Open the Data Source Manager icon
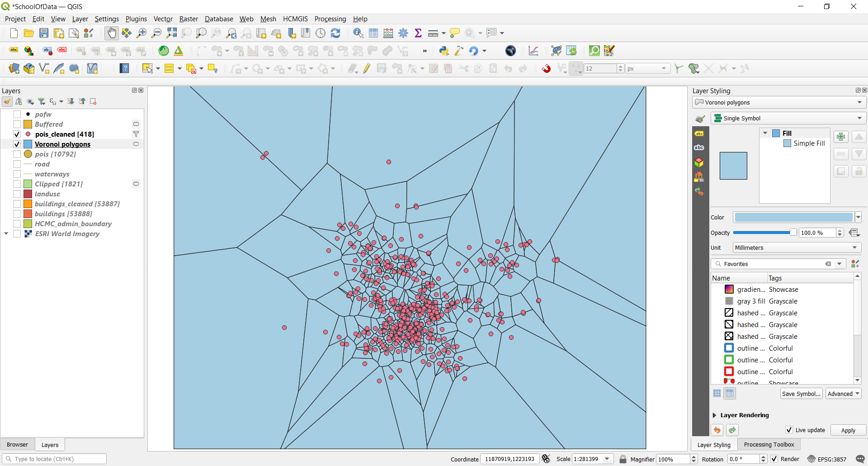 (x=14, y=68)
